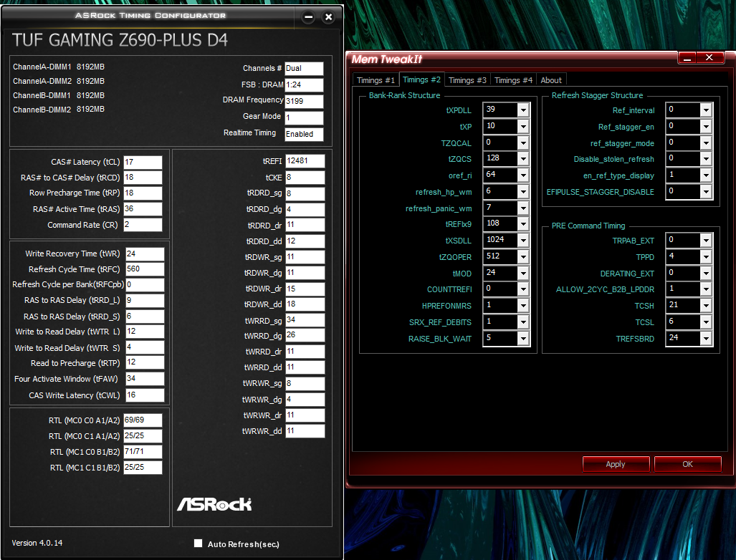736x560 pixels.
Task: Click the Apply button in Mem TweakIt
Action: pyautogui.click(x=616, y=464)
